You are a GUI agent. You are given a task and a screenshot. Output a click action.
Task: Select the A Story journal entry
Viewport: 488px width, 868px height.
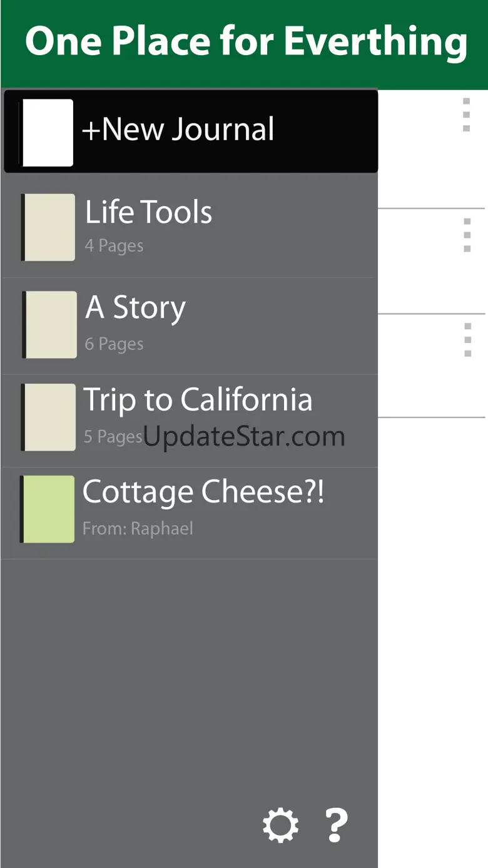(136, 307)
